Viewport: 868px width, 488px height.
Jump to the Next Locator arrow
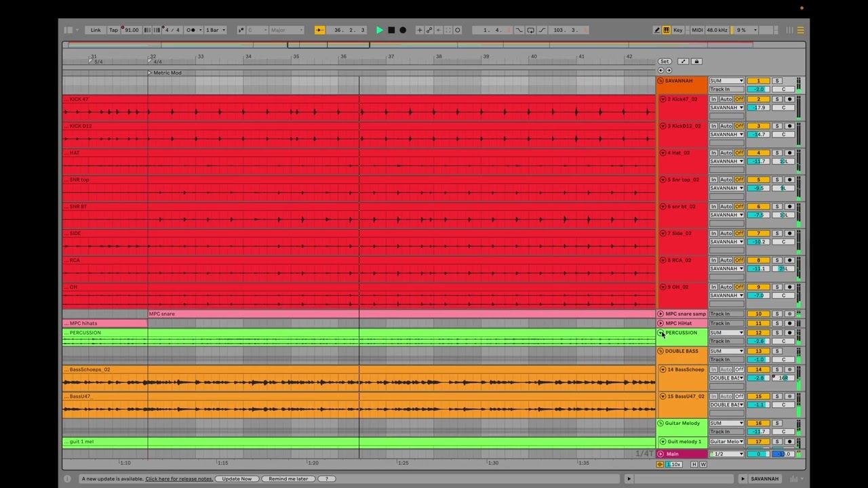pos(669,70)
